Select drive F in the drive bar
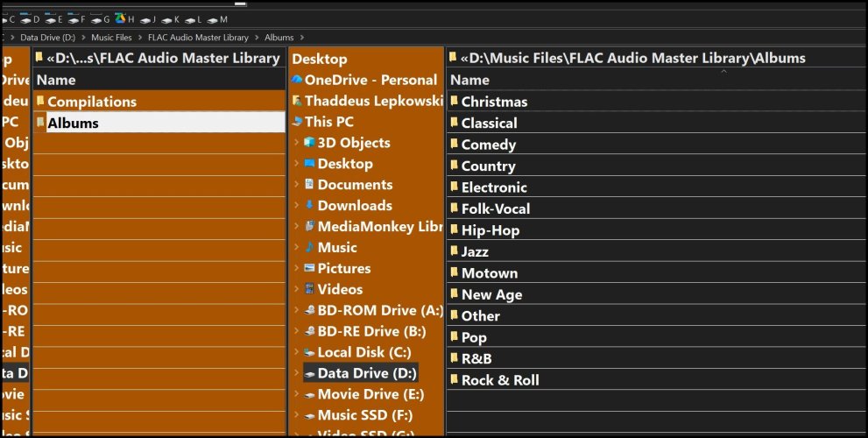This screenshot has width=868, height=438. coord(76,19)
